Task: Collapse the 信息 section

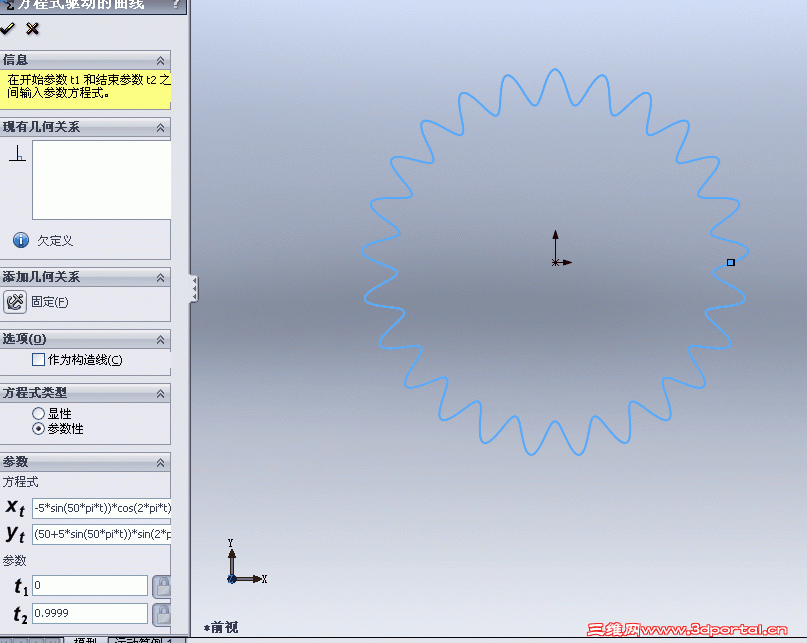Action: 161,61
